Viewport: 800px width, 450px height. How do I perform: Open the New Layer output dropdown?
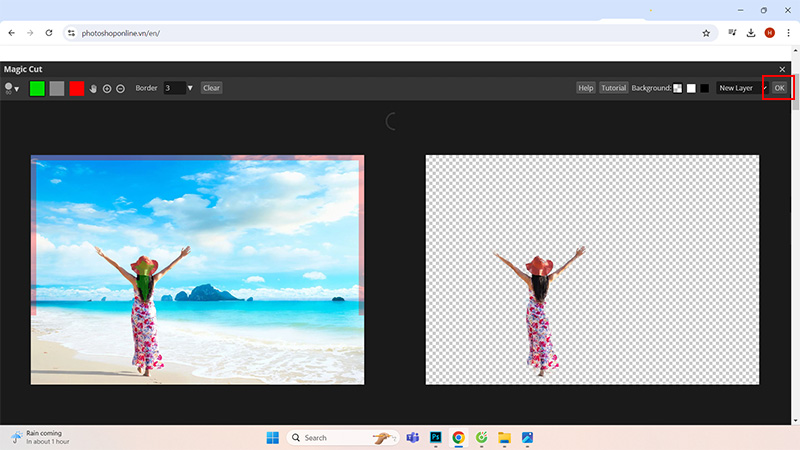coord(742,88)
